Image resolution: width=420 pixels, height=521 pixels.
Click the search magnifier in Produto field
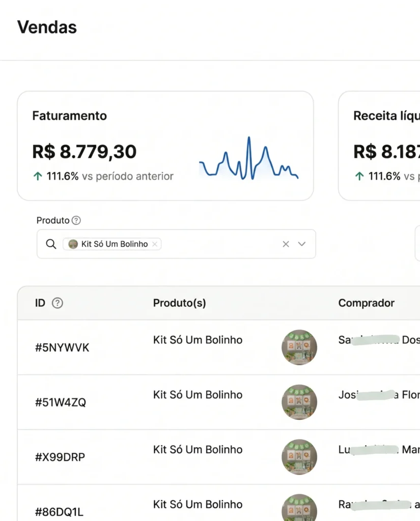point(51,244)
